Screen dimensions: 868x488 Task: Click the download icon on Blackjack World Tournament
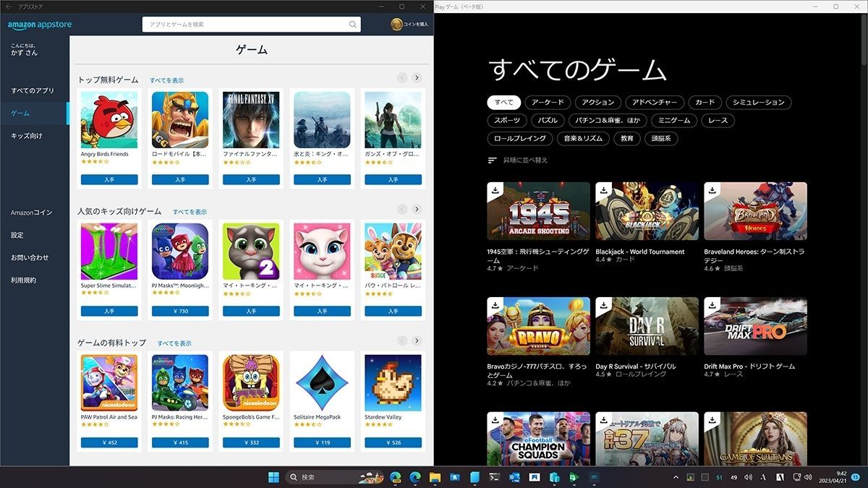pos(603,190)
